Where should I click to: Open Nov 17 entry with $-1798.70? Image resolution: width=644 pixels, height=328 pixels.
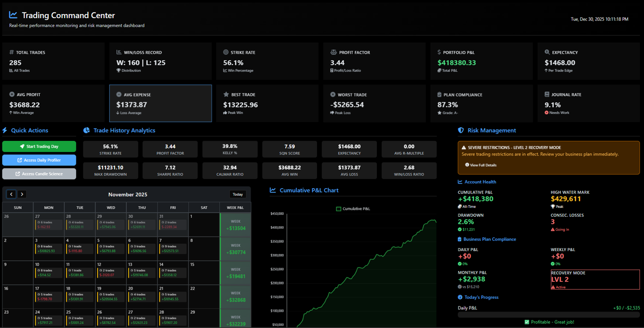click(x=49, y=297)
